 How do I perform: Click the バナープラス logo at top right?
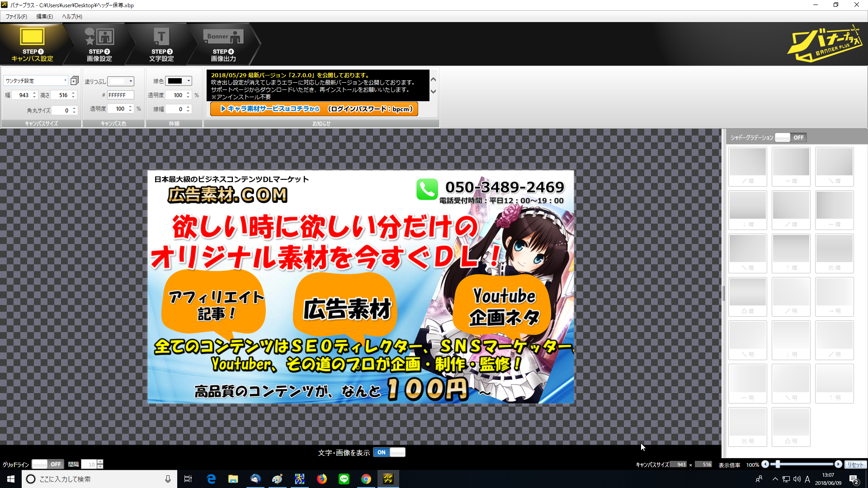coord(824,44)
